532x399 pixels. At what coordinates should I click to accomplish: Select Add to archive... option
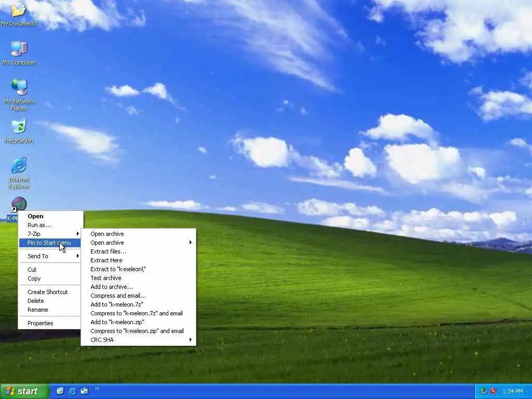pos(138,287)
